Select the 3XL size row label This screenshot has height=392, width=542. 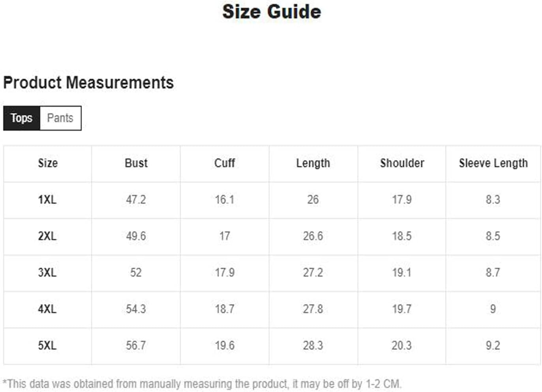pos(47,273)
